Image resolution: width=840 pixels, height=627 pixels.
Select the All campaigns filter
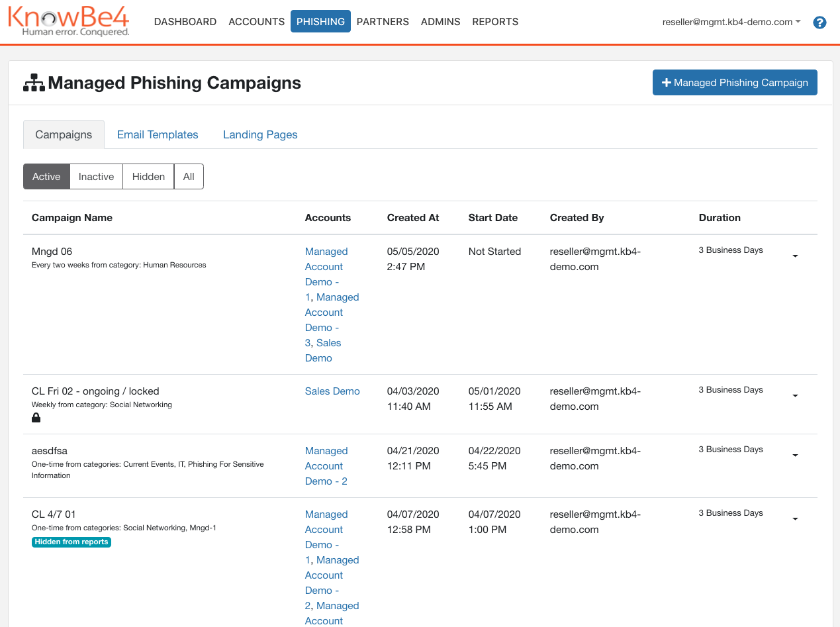(189, 176)
